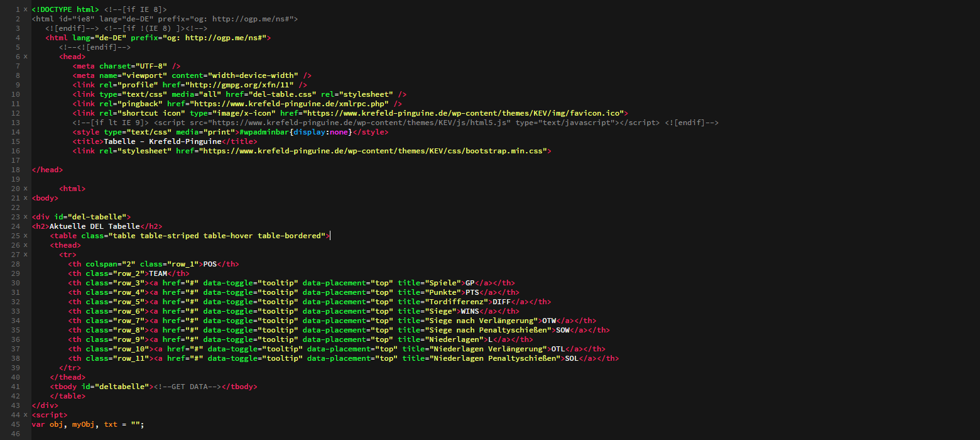980x440 pixels.
Task: Click line number 15 in the gutter
Action: click(14, 141)
